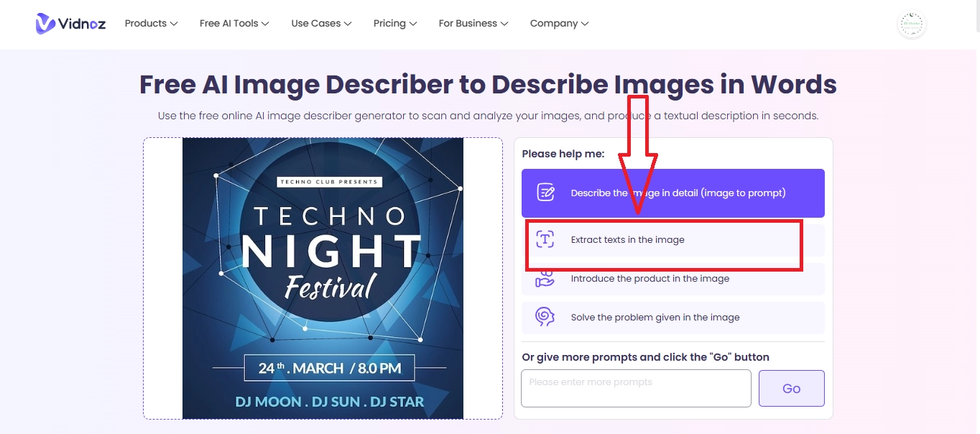Choose 'Solve the problem given in the image'

(655, 318)
